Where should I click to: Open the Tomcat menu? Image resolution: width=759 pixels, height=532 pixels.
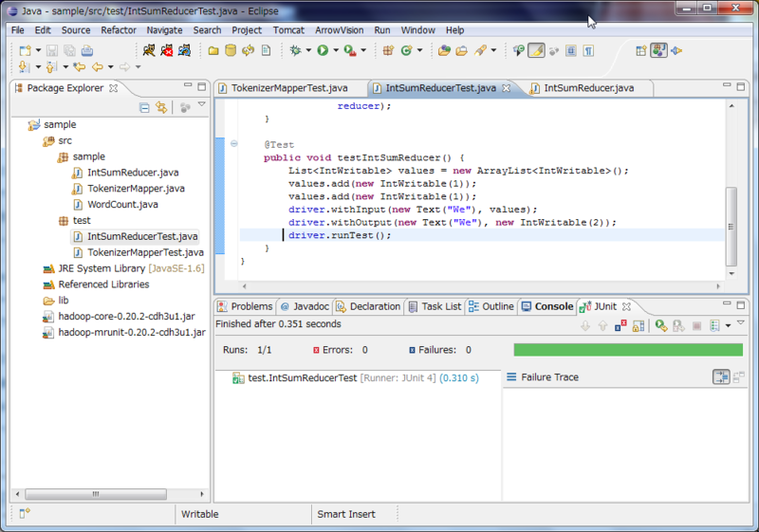click(288, 30)
